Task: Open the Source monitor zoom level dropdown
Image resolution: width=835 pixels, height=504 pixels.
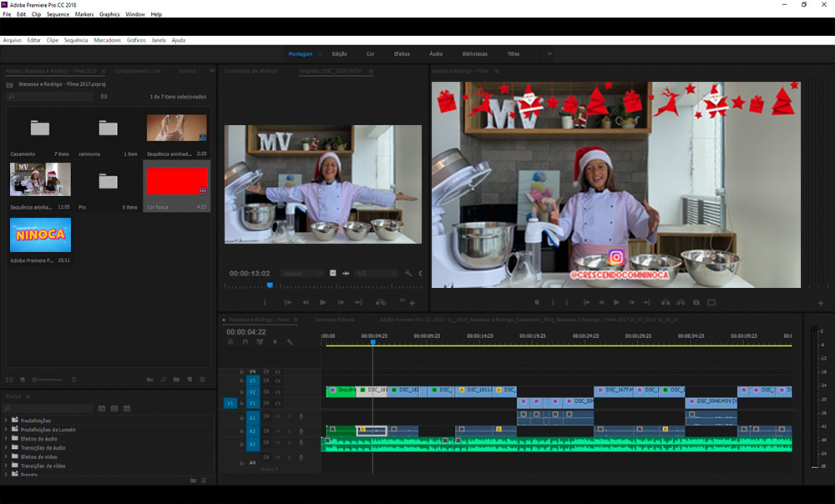Action: pyautogui.click(x=302, y=273)
